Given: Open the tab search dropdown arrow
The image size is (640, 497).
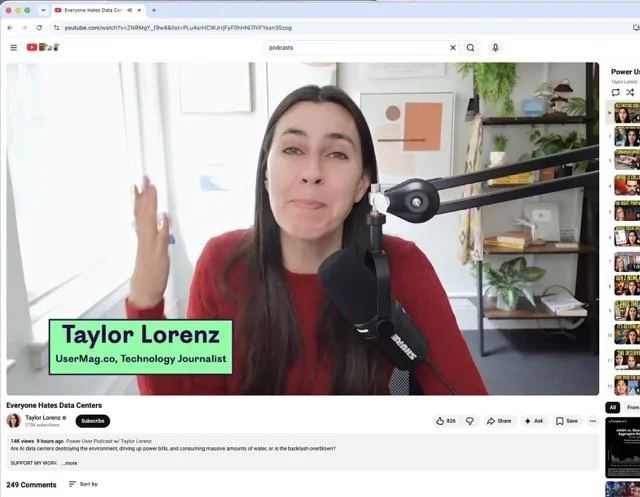Looking at the screenshot, I should coord(43,10).
